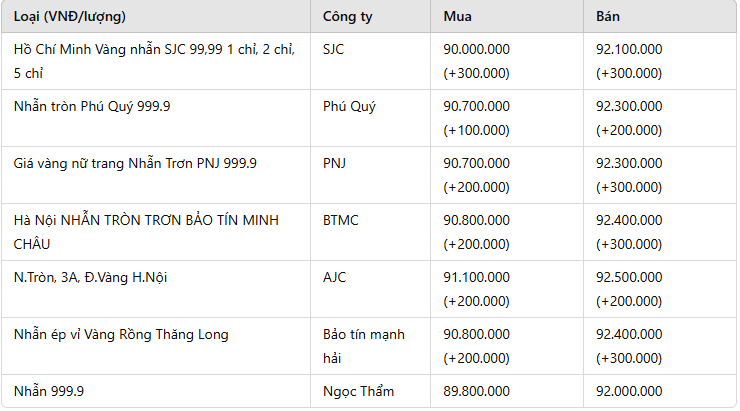Select the AJC company cell
The height and width of the screenshot is (411, 740).
335,277
